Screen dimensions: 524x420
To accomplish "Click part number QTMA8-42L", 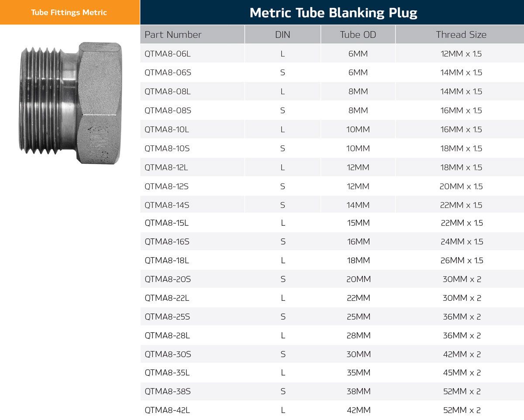I will pos(167,410).
